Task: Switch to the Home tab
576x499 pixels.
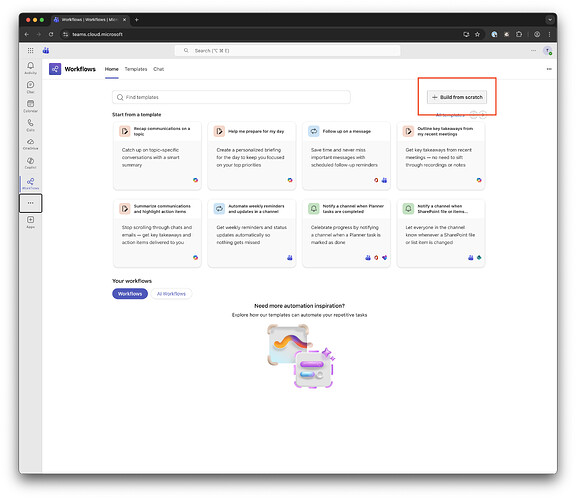Action: click(112, 69)
